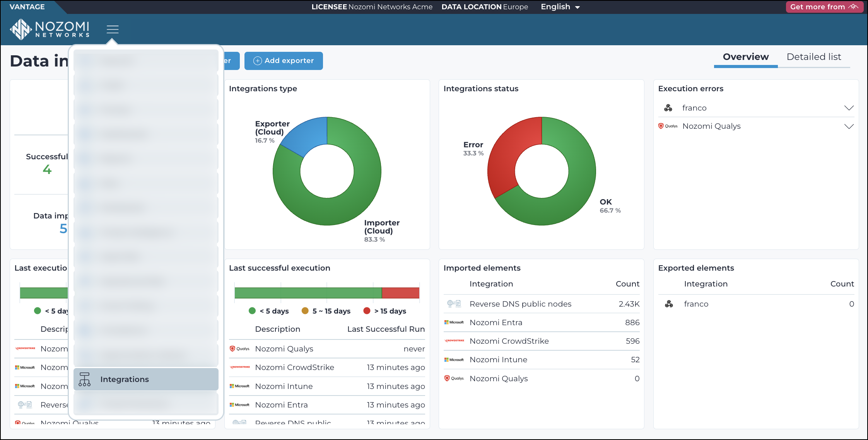The width and height of the screenshot is (868, 440).
Task: Toggle the < 5 days legend in Last successful execution
Action: (x=268, y=311)
